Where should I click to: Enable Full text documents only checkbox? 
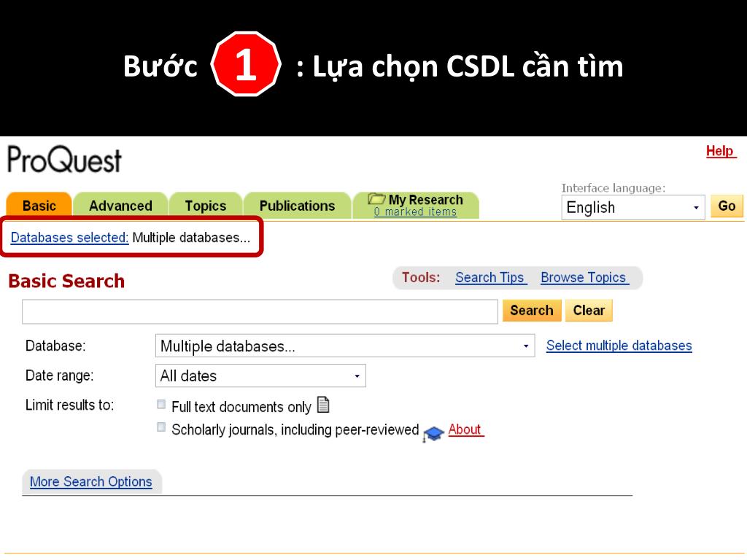161,404
